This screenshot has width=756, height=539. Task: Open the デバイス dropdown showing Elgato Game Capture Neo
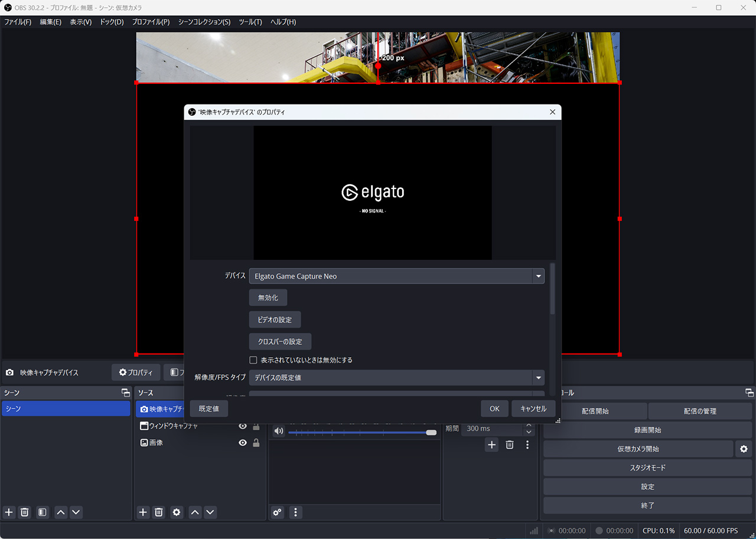tap(396, 276)
